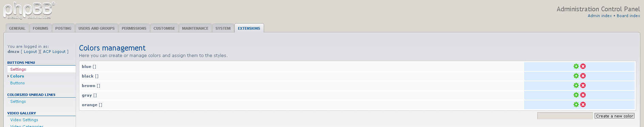Delete the black color entry
644x127 pixels.
pyautogui.click(x=583, y=76)
